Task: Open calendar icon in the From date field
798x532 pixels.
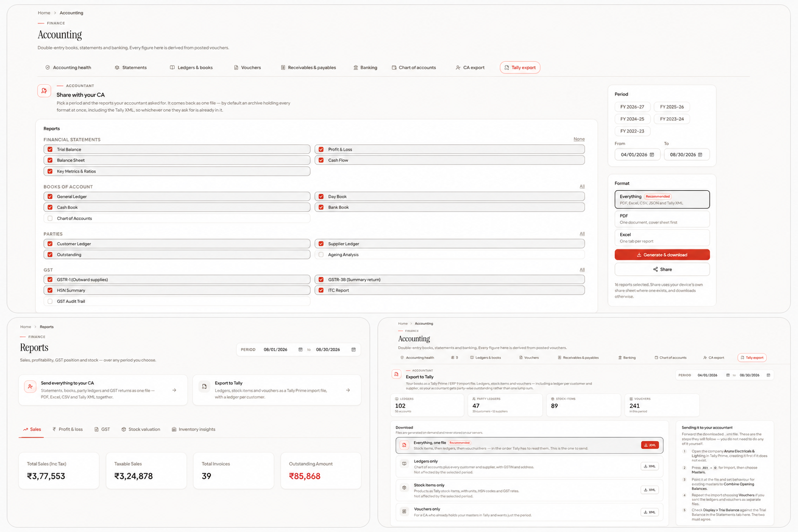Action: coord(652,155)
